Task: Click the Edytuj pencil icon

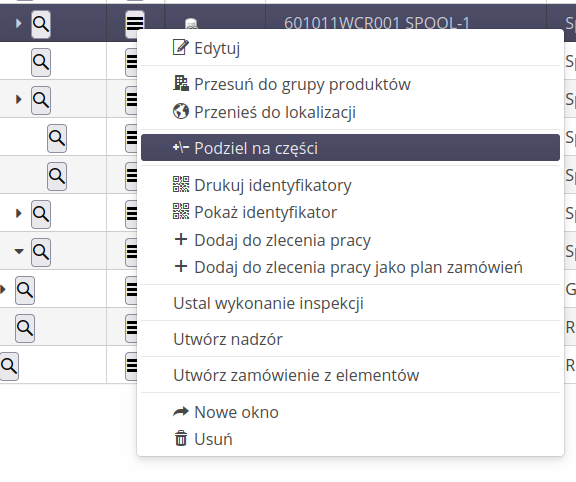Action: 181,47
